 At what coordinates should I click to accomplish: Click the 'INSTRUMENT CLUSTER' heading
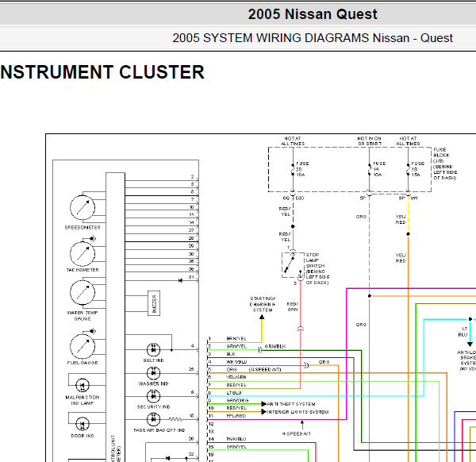[102, 72]
